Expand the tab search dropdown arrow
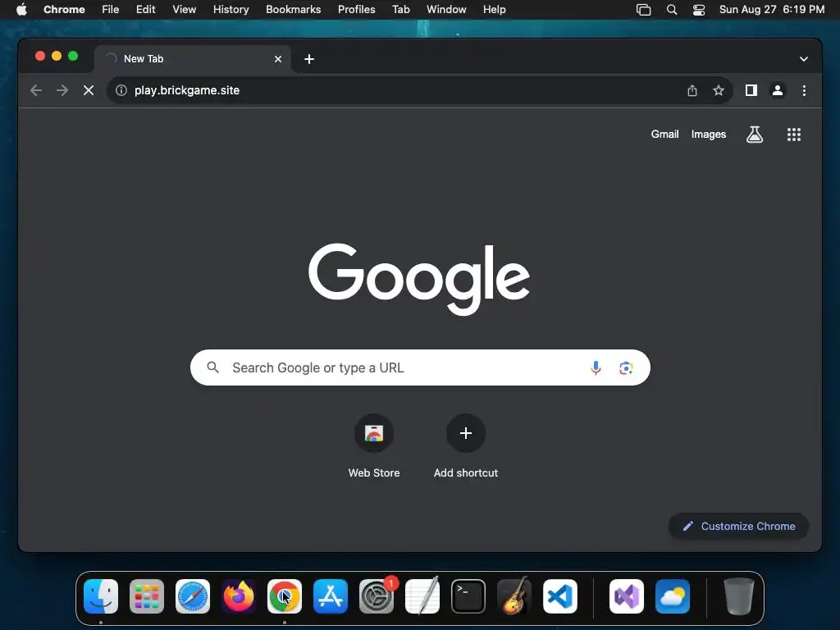This screenshot has height=630, width=840. [x=804, y=59]
